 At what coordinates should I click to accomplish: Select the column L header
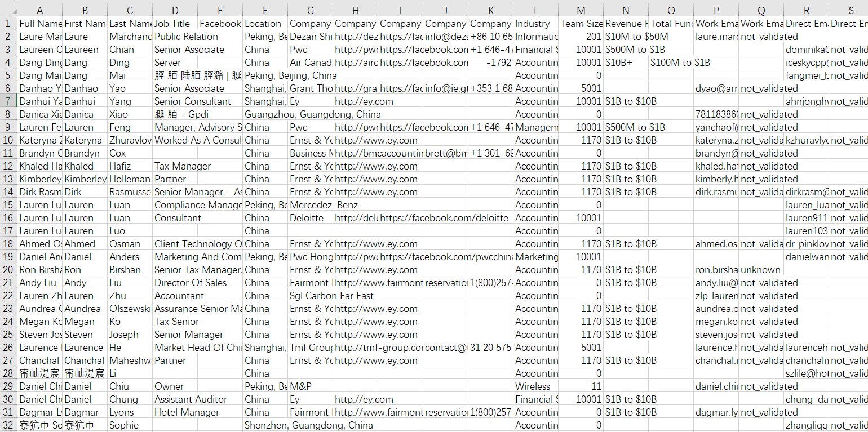[535, 11]
